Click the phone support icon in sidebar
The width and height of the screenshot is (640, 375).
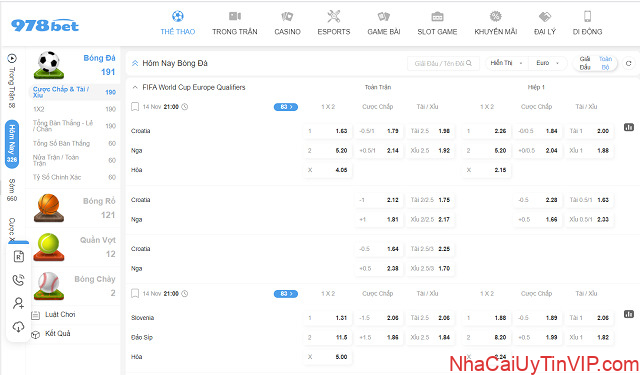click(x=18, y=280)
